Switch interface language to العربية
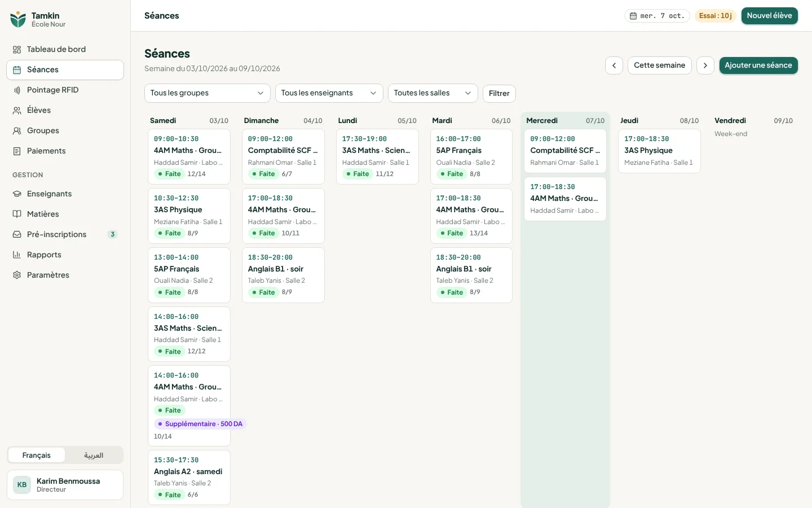The width and height of the screenshot is (812, 508). 94,456
